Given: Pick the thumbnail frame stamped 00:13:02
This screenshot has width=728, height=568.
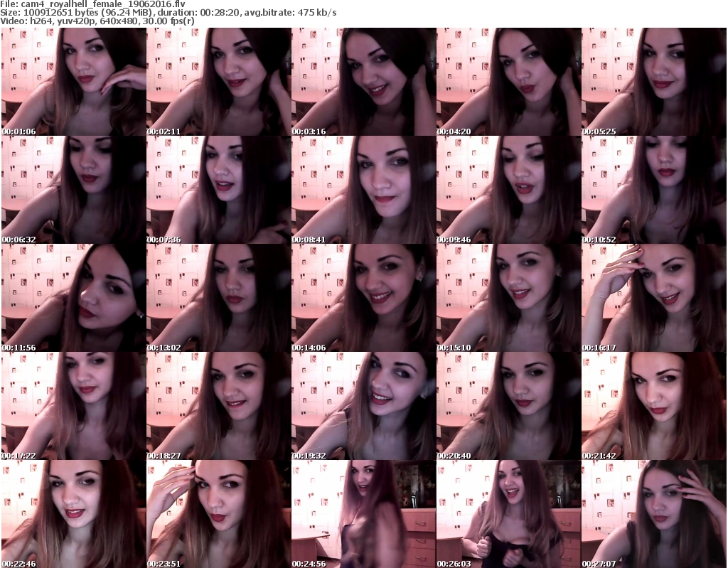Looking at the screenshot, I should [219, 298].
